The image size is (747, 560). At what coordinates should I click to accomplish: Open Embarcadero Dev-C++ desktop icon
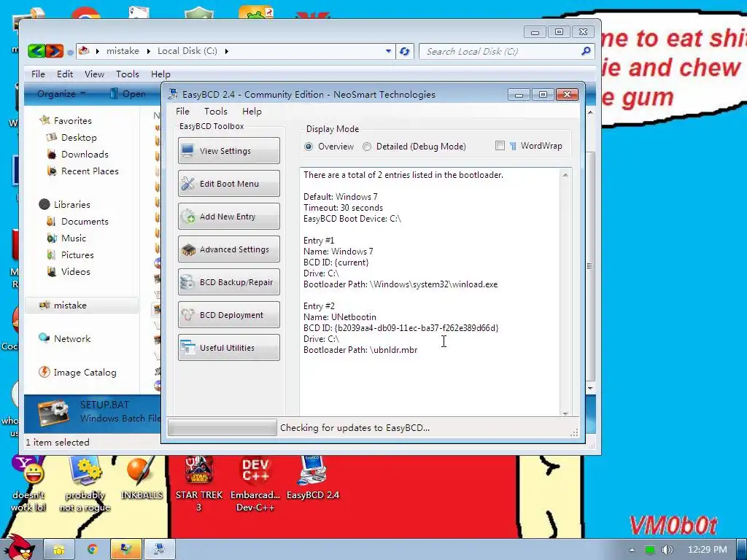(255, 483)
